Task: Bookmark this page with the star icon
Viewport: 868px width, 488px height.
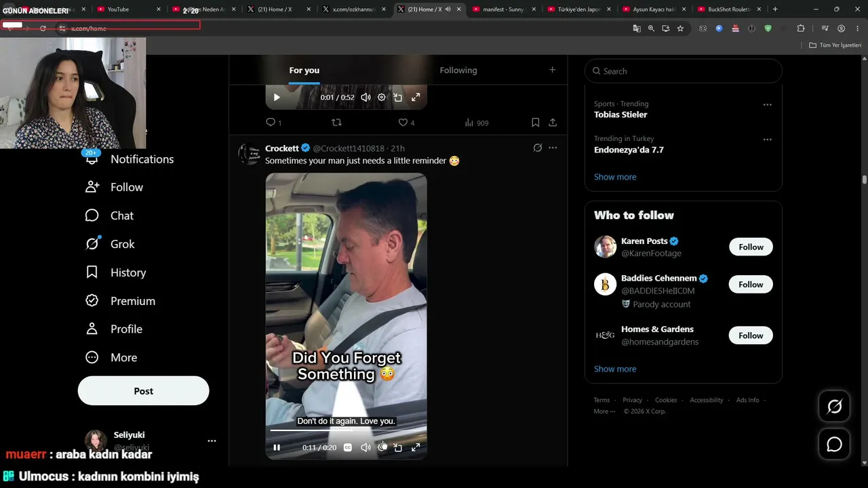Action: pos(680,28)
